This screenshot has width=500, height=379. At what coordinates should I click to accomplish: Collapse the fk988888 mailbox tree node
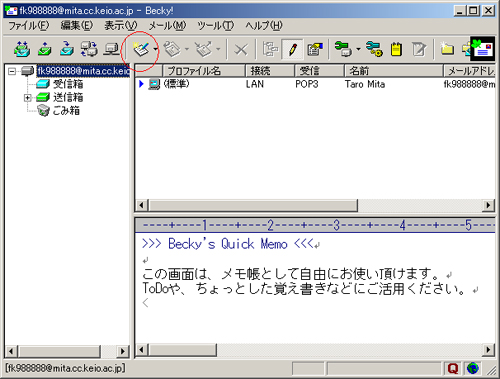tap(12, 71)
